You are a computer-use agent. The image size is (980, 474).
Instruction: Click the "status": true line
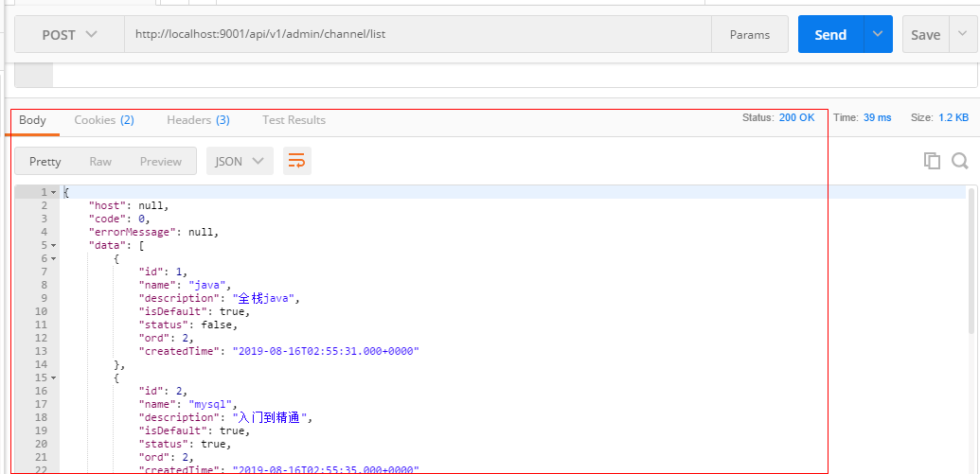185,444
